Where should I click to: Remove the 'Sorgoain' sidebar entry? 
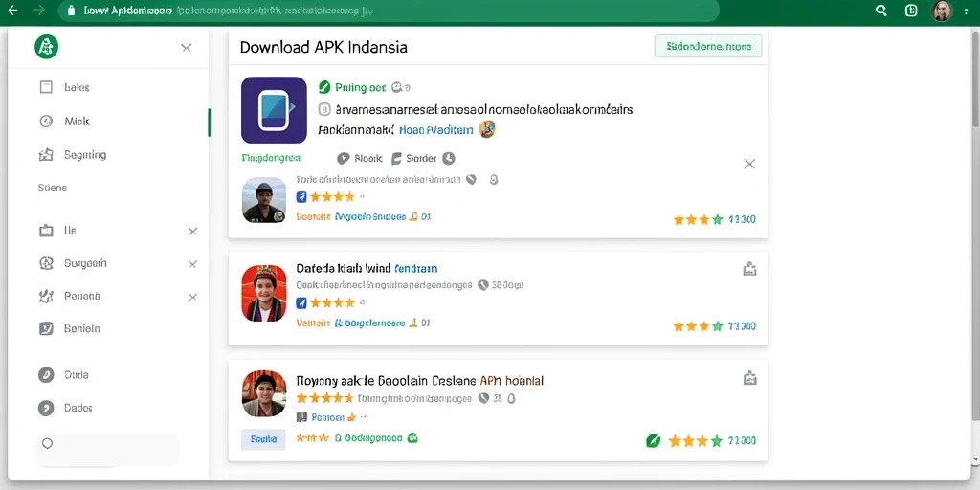[193, 264]
